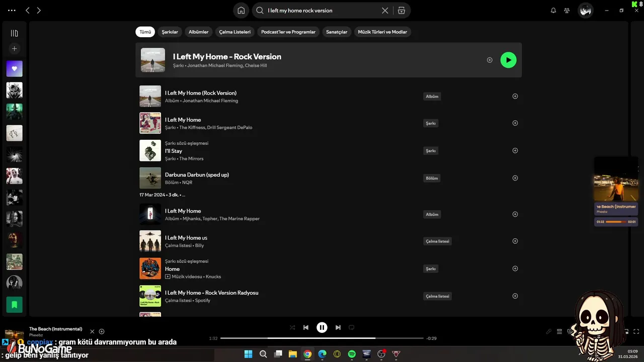Clear the search text with the X icon
Viewport: 644px width, 362px height.
pyautogui.click(x=385, y=11)
